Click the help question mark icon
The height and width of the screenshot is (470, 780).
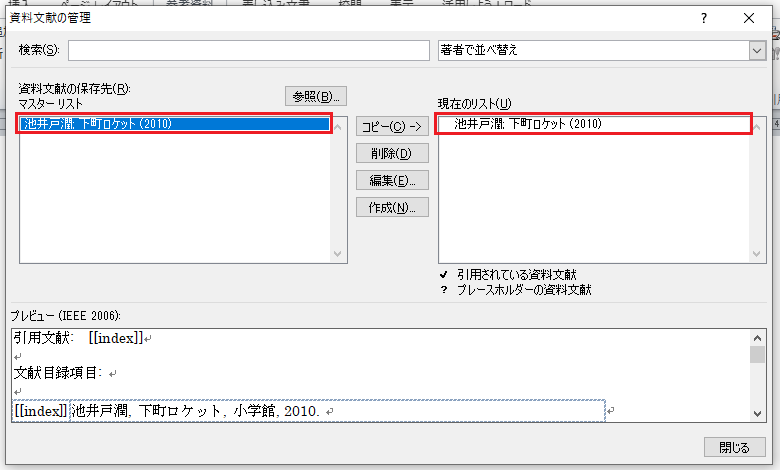(x=703, y=18)
